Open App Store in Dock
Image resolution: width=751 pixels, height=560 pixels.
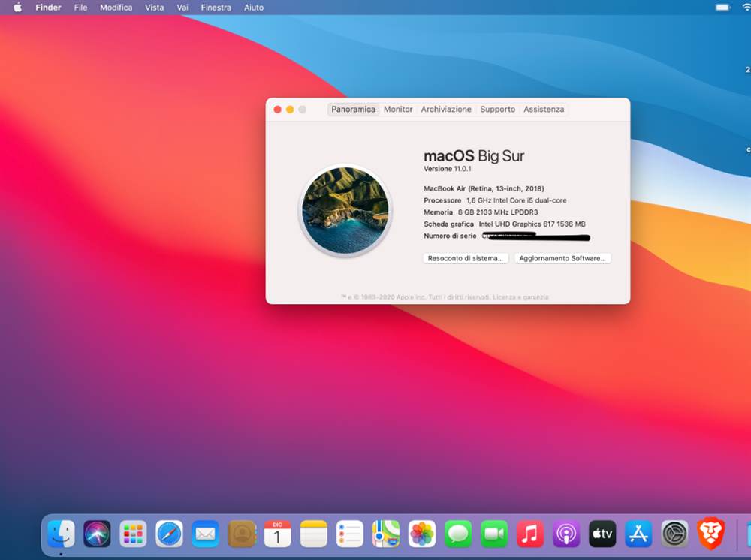click(638, 534)
